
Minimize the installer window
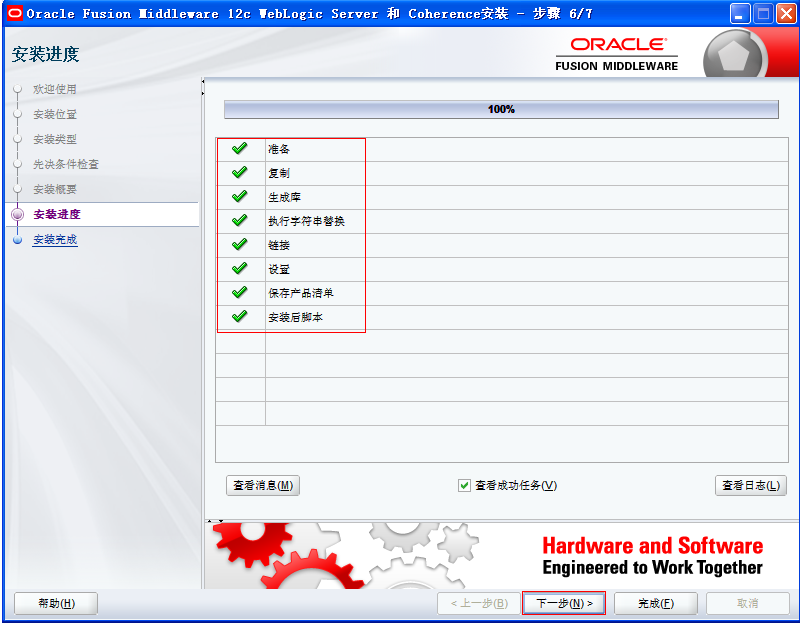pyautogui.click(x=739, y=14)
